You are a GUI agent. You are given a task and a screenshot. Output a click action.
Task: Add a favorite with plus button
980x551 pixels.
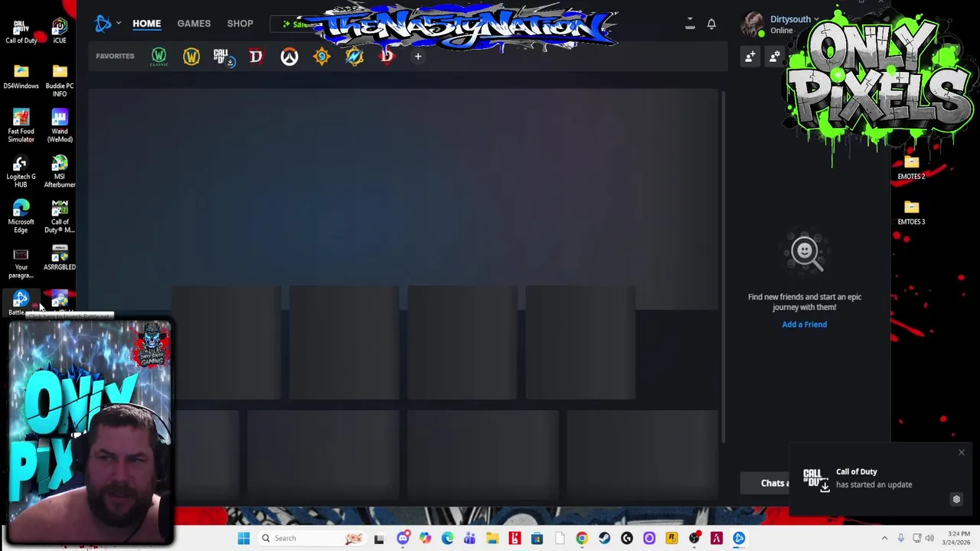418,56
